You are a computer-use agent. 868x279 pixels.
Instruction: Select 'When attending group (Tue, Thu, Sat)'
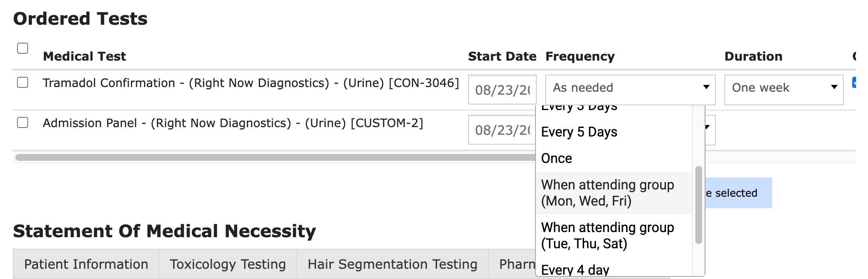(x=608, y=235)
